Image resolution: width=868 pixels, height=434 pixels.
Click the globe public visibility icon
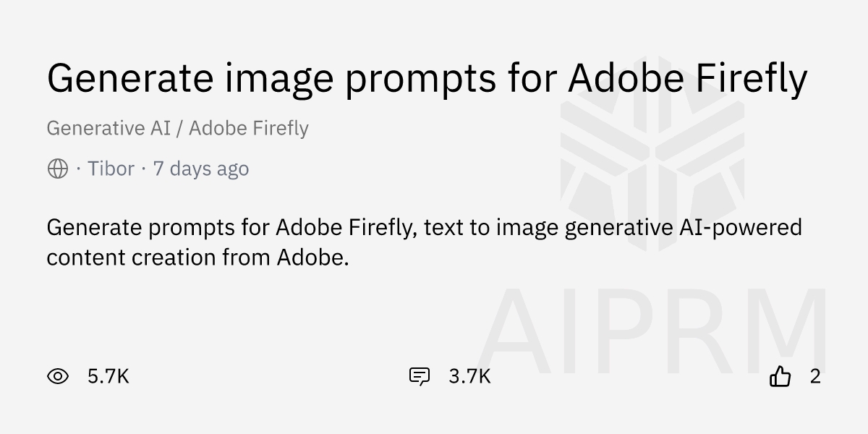58,169
